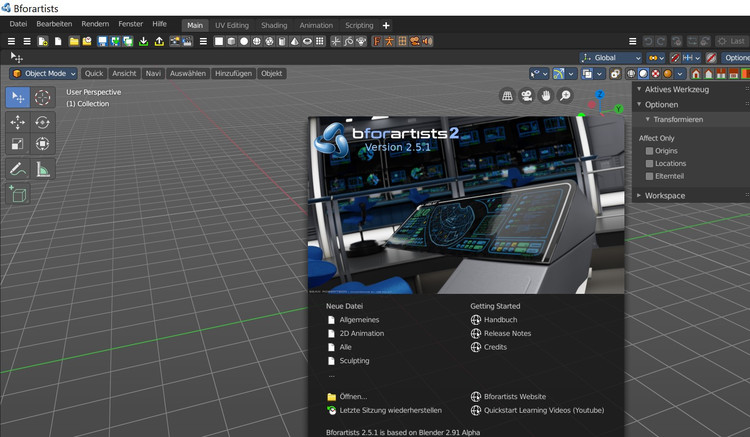Viewport: 750px width, 437px height.
Task: Click the orange armature figure icon
Action: [389, 41]
